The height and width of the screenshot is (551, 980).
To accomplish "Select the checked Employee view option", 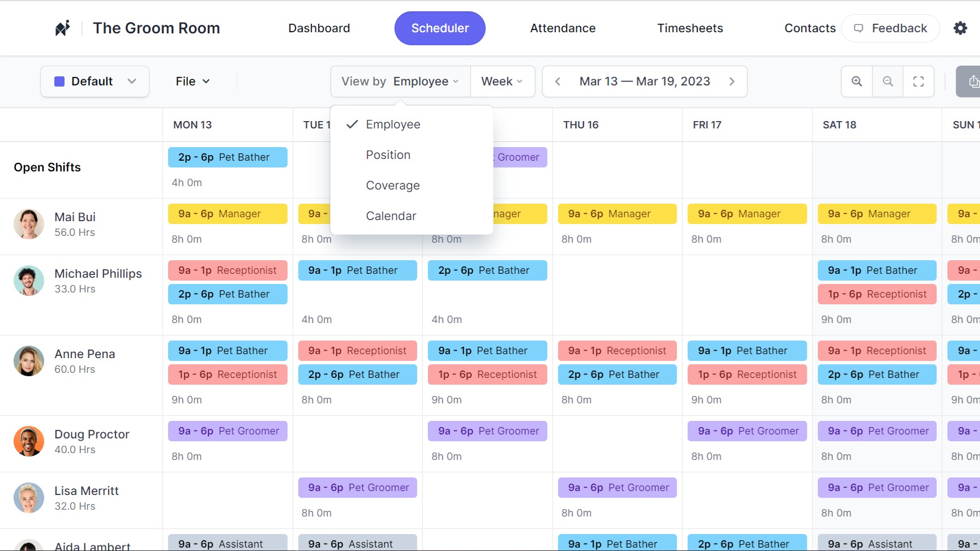I will point(393,124).
